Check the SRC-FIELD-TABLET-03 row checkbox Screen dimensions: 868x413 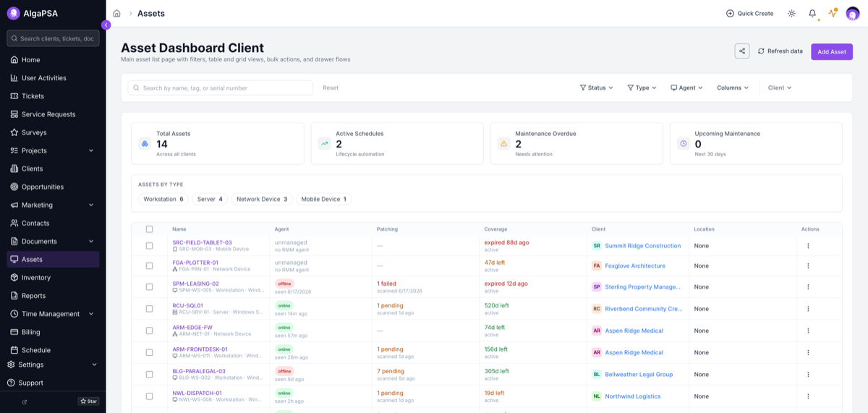150,246
